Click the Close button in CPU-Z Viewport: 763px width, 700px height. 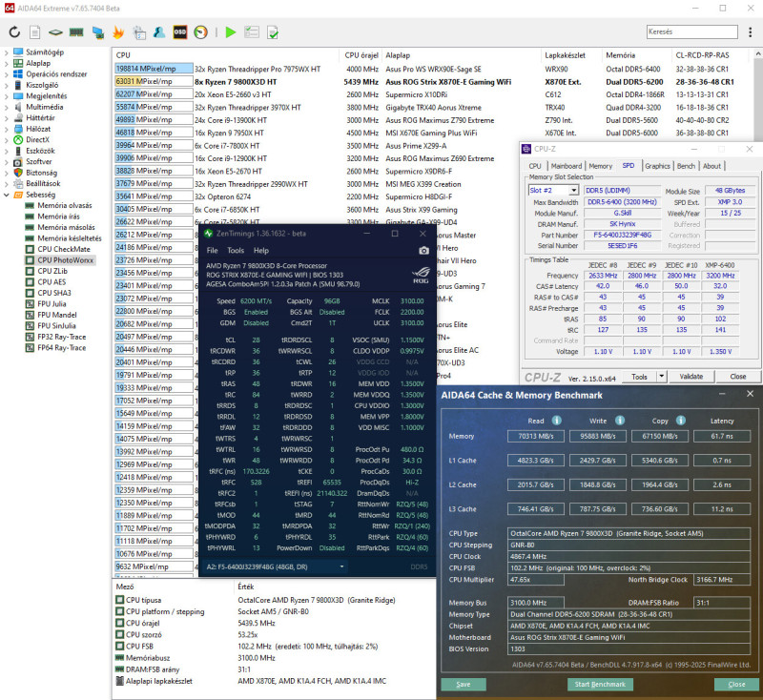tap(737, 376)
